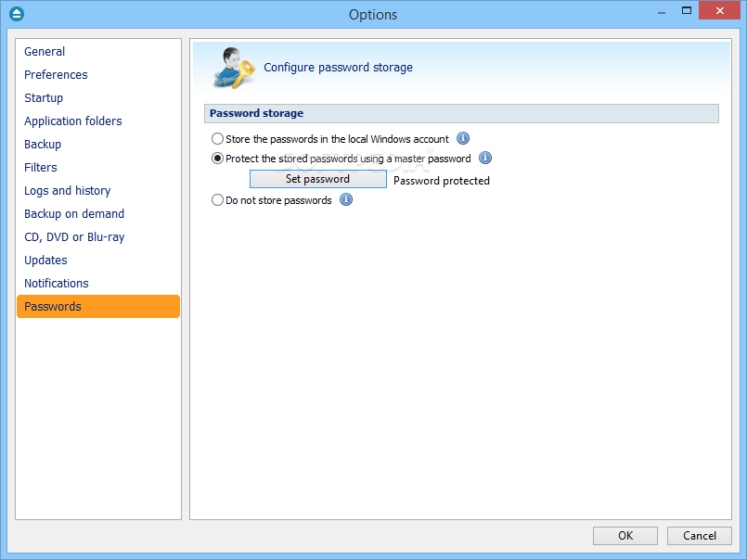Open CD, DVD or Blu-ray settings
This screenshot has height=560, width=747.
98,237
